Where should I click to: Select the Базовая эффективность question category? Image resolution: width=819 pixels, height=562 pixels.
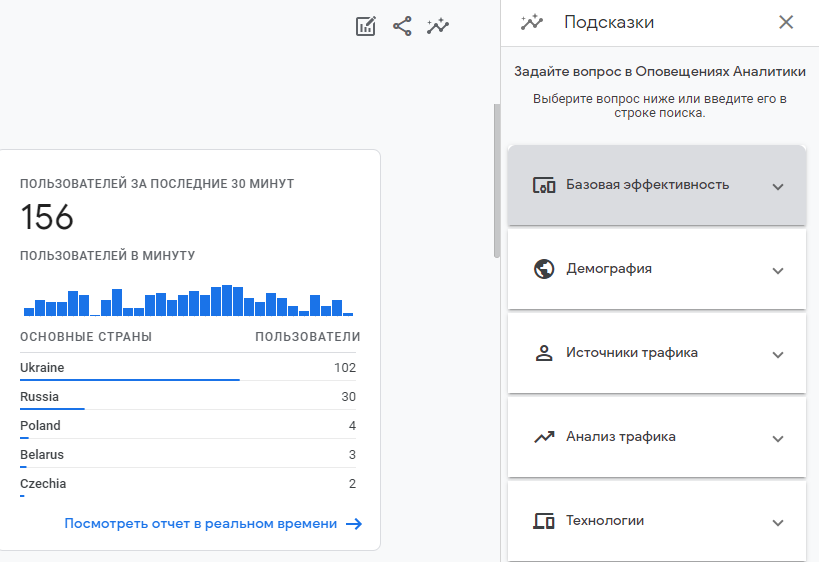click(x=657, y=185)
